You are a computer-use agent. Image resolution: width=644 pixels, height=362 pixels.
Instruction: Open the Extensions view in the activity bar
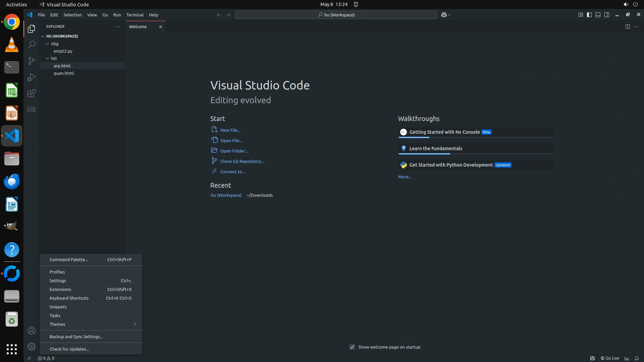[x=31, y=93]
